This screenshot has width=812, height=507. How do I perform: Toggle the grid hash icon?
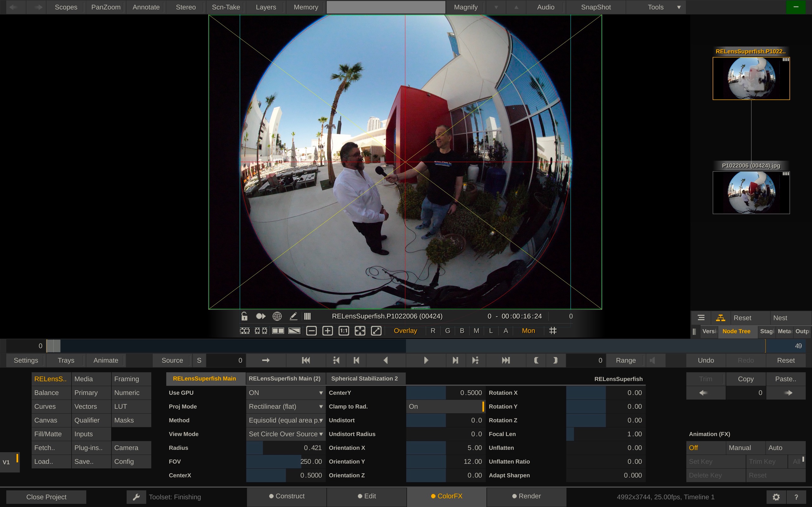[553, 331]
